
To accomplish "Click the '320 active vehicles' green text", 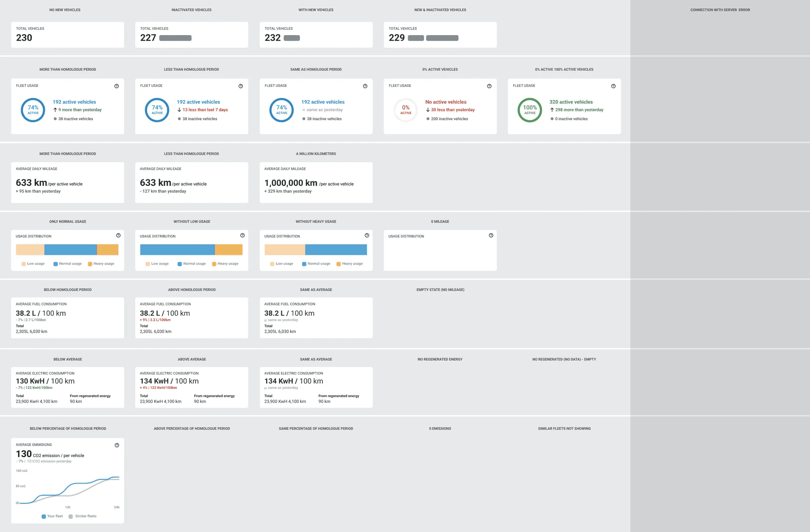I will 571,102.
